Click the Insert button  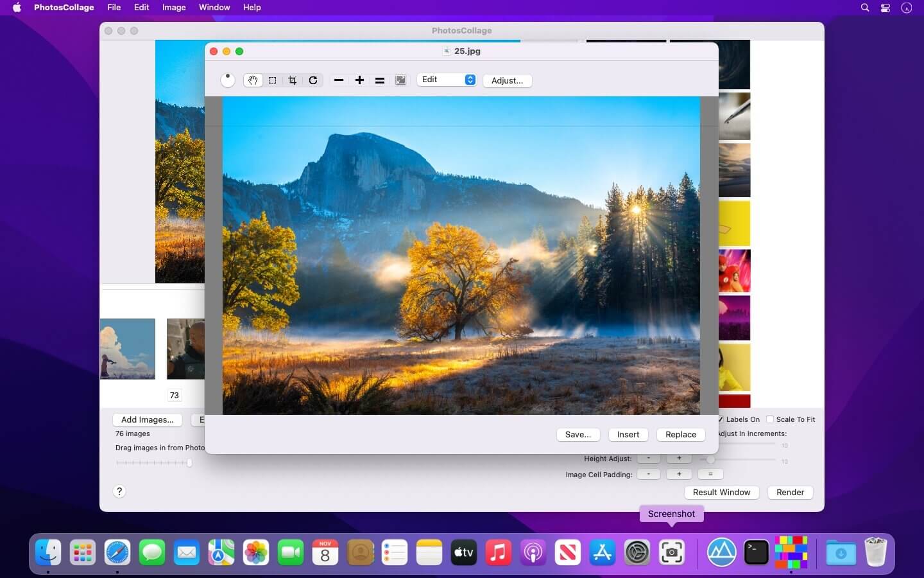(628, 435)
